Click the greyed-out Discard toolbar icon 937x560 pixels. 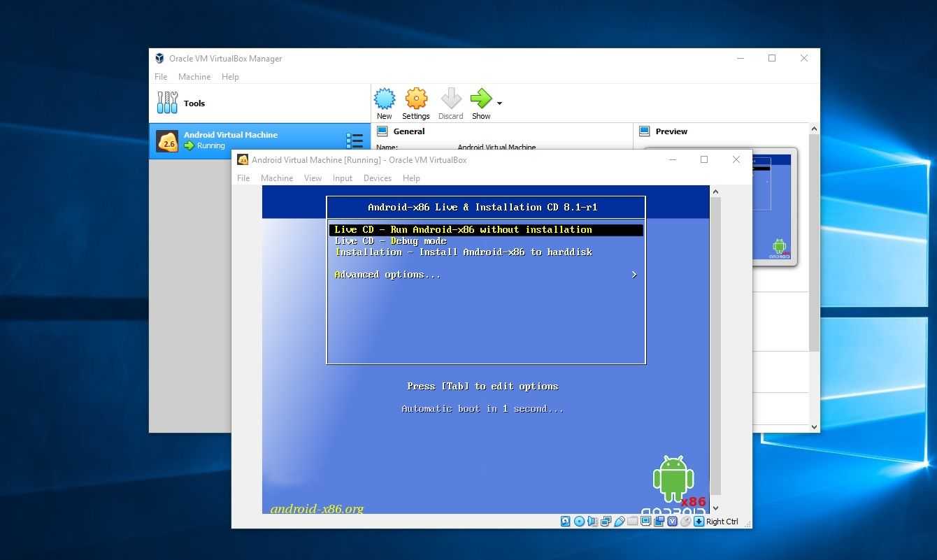pyautogui.click(x=451, y=99)
